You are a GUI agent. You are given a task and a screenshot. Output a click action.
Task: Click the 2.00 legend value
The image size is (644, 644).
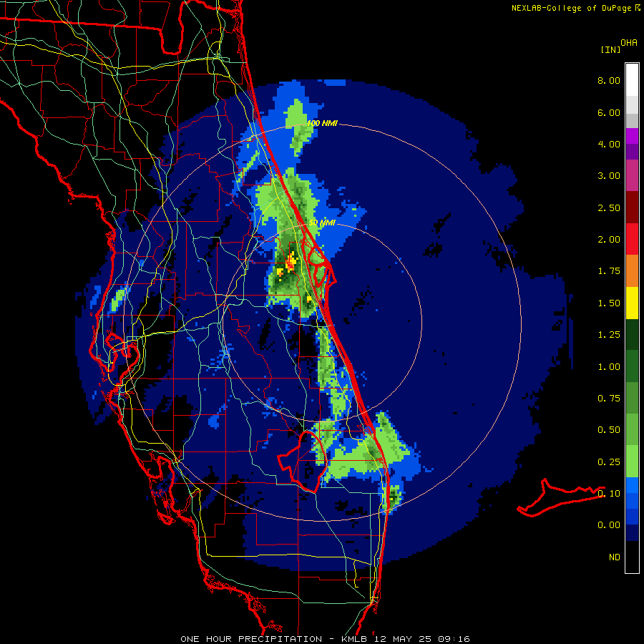(x=609, y=240)
